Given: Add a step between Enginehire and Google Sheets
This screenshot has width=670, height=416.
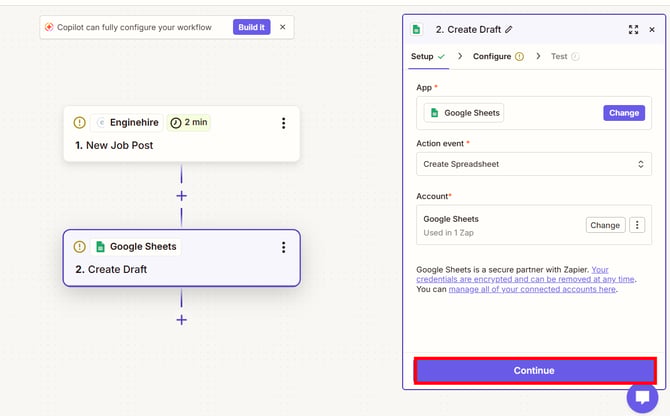Looking at the screenshot, I should [x=182, y=196].
